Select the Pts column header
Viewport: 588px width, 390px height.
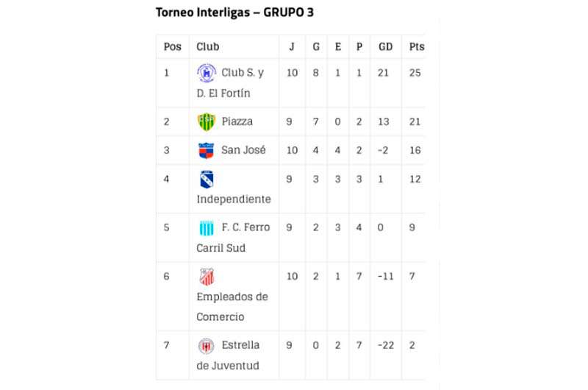coord(417,47)
